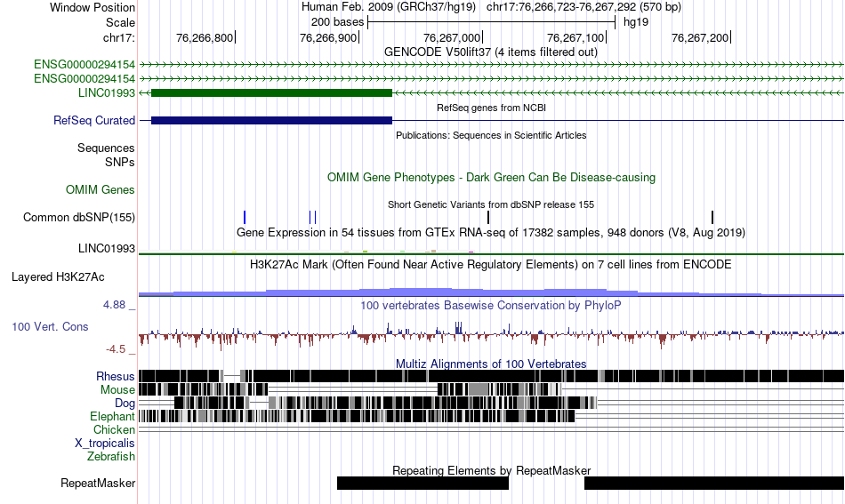Click the Window Position label

[x=93, y=7]
